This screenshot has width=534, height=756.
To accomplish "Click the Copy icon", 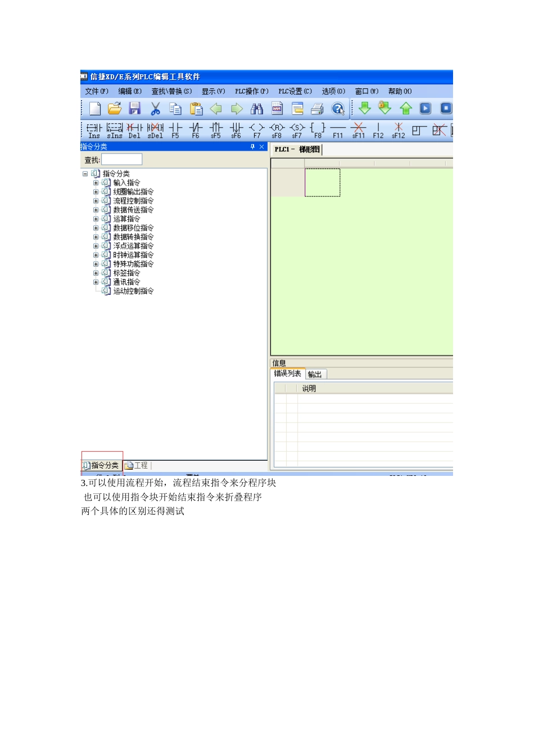I will click(175, 109).
